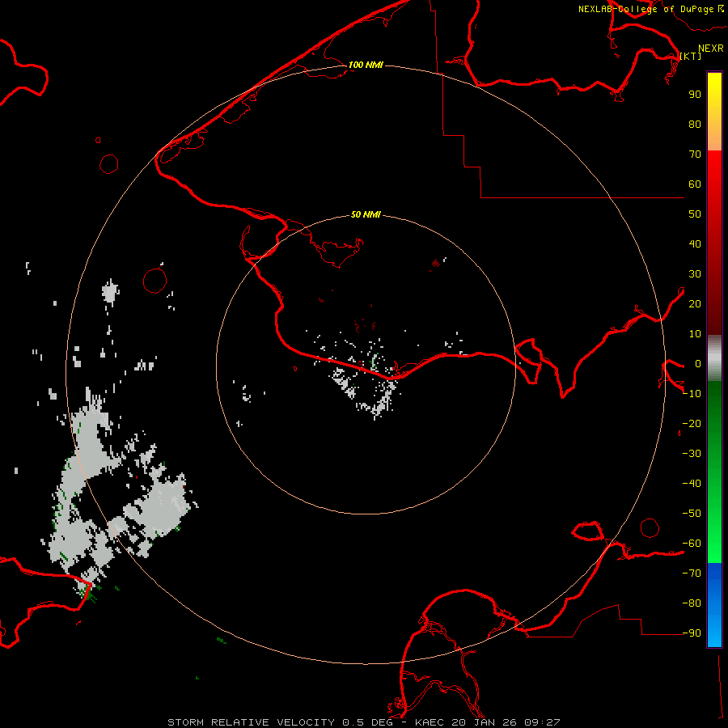The width and height of the screenshot is (728, 728).
Task: Select the -40 value on velocity scale
Action: tap(692, 484)
